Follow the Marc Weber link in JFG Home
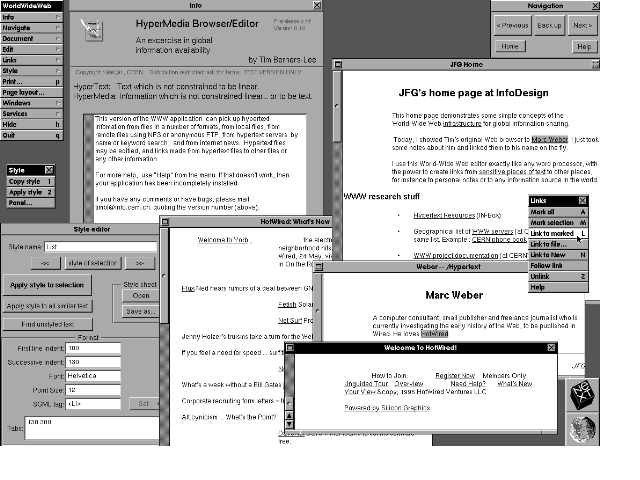This screenshot has width=640, height=480. coord(549,140)
